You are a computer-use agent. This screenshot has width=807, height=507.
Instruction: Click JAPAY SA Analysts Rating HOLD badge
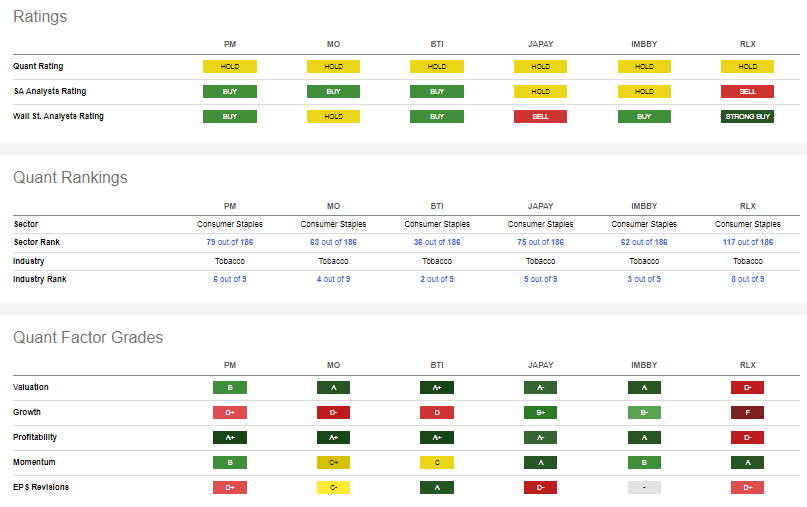click(x=540, y=92)
